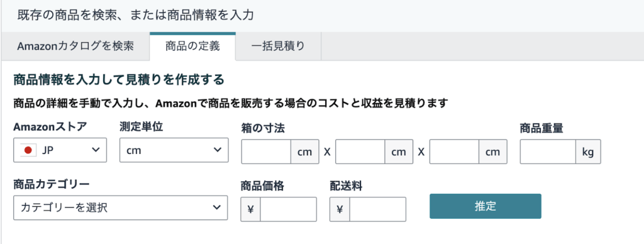Click the Japan flag icon in Amazonストア
The image size is (644, 244).
[x=28, y=150]
